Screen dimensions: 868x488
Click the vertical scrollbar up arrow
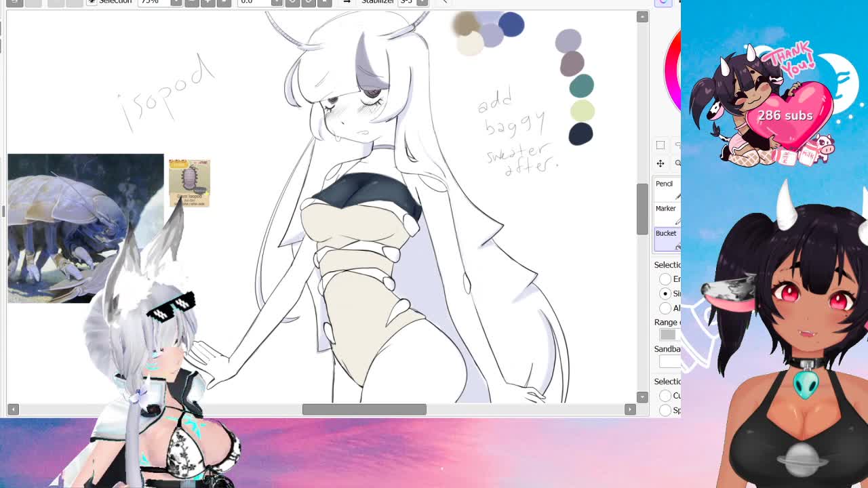coord(642,17)
